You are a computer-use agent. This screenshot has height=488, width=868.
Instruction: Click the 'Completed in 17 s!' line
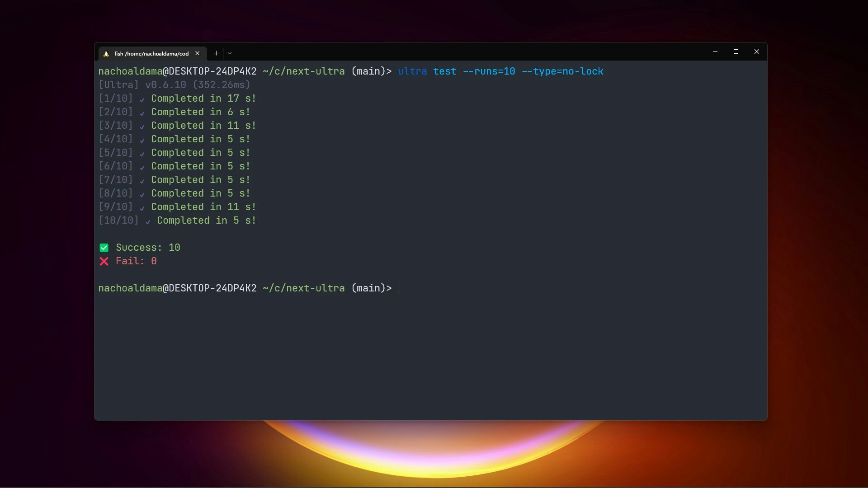[x=203, y=99]
